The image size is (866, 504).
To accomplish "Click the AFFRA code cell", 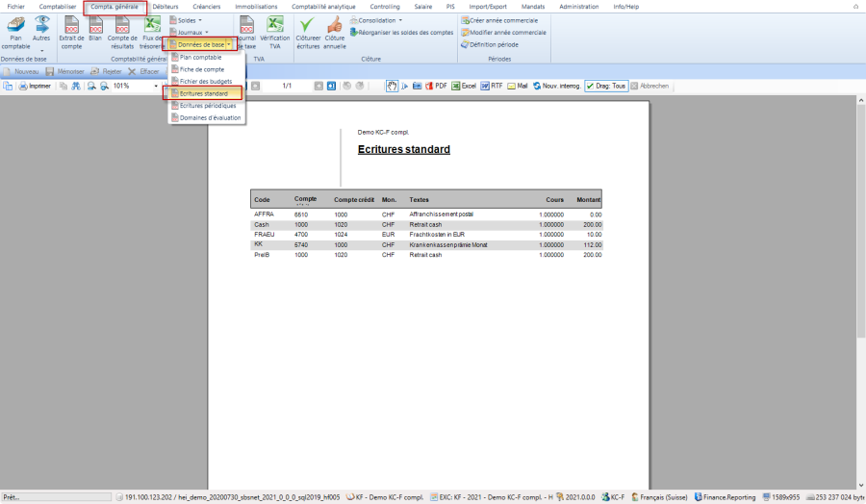I will 264,214.
